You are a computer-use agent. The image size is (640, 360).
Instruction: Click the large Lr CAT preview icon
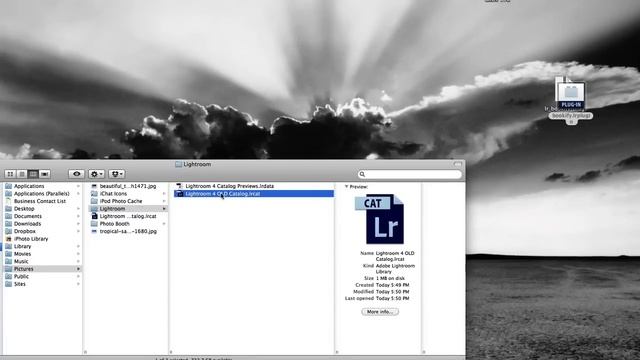(379, 219)
